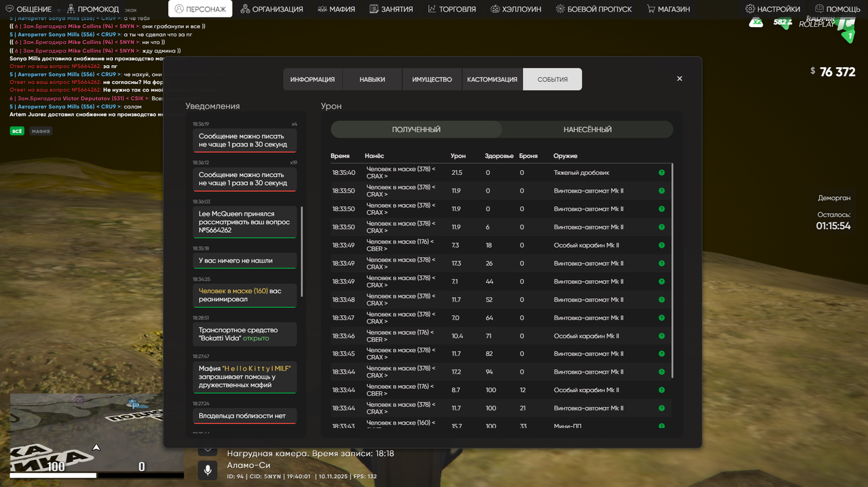Open the 'У вас ничего не нашли' notification

tap(244, 260)
